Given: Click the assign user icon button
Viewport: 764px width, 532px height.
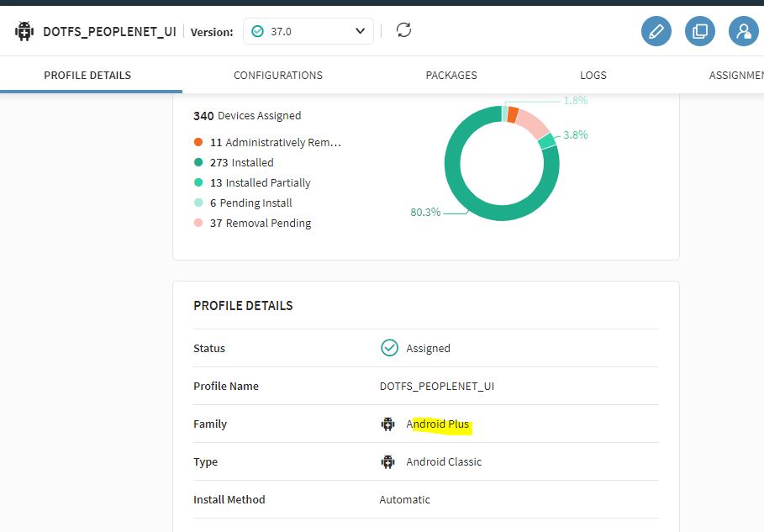Looking at the screenshot, I should click(743, 32).
